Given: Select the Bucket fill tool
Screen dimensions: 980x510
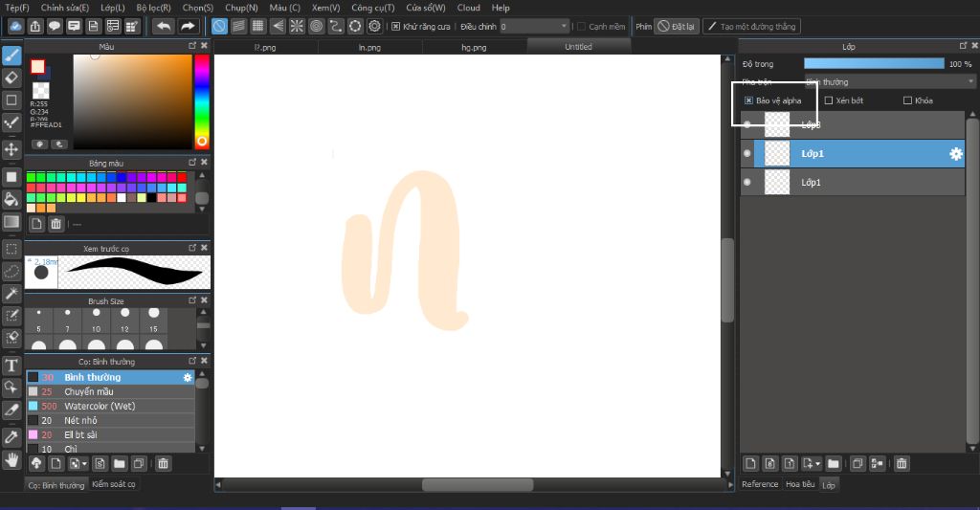Looking at the screenshot, I should pyautogui.click(x=11, y=199).
